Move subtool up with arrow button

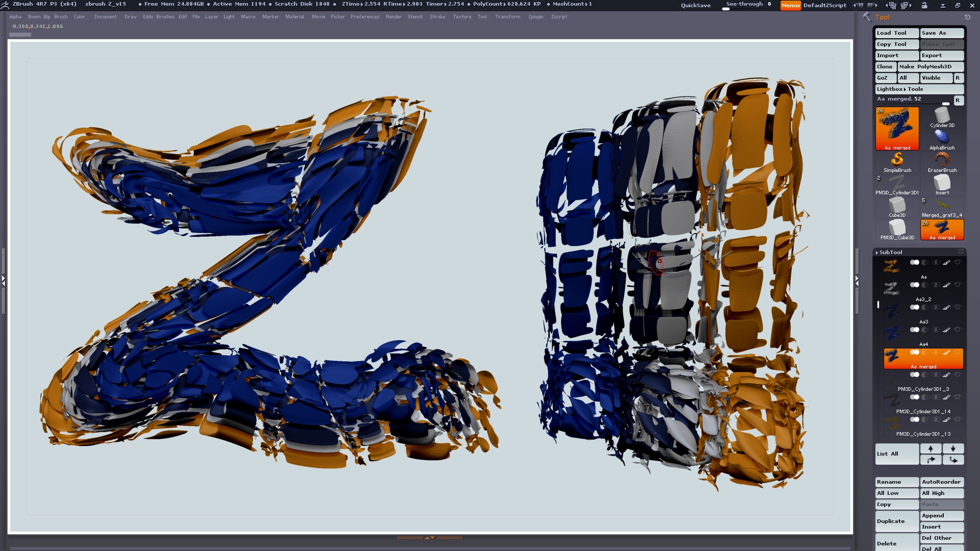coord(930,448)
